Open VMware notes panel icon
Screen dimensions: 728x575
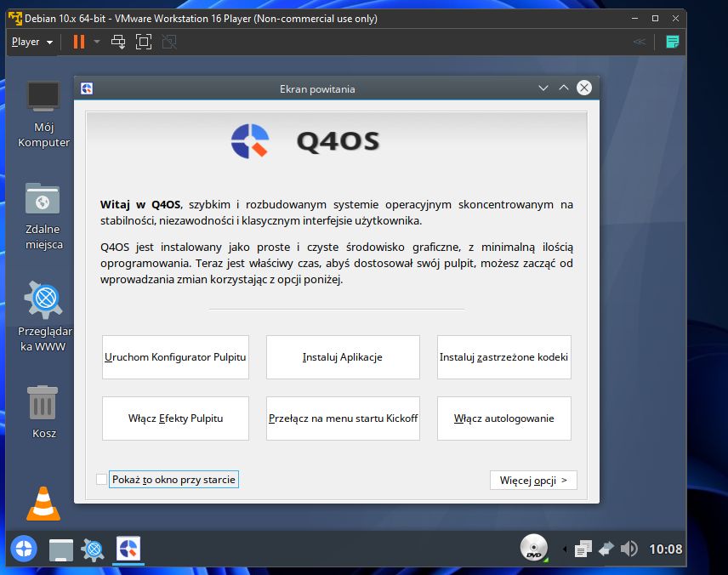(672, 42)
